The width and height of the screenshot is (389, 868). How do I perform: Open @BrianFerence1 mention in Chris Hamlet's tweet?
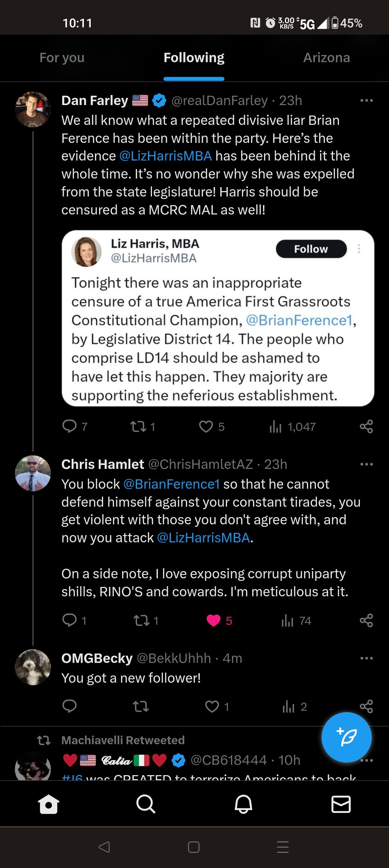[171, 484]
